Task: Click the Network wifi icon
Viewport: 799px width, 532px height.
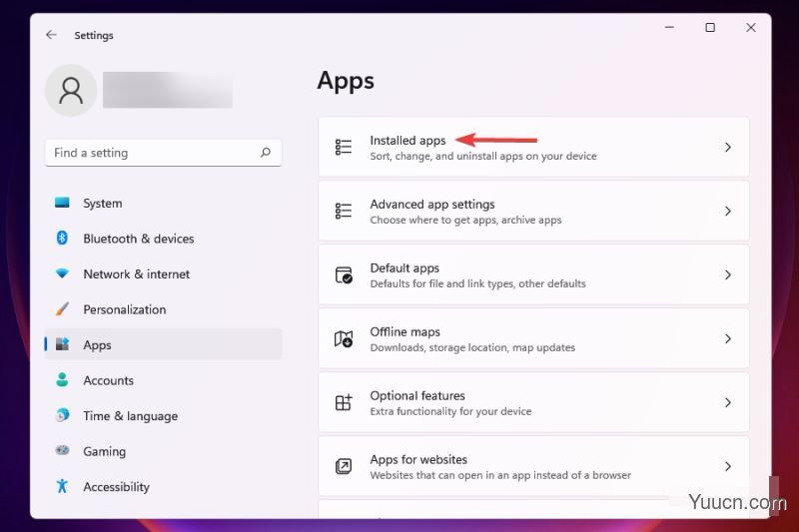Action: (x=62, y=273)
